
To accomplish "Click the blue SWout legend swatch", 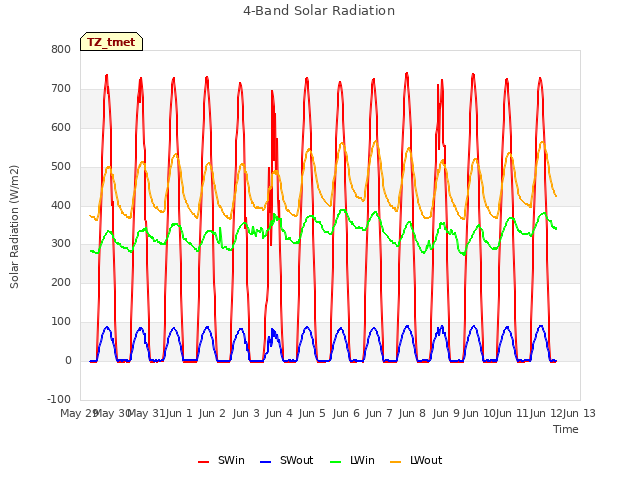I will pos(265,462).
